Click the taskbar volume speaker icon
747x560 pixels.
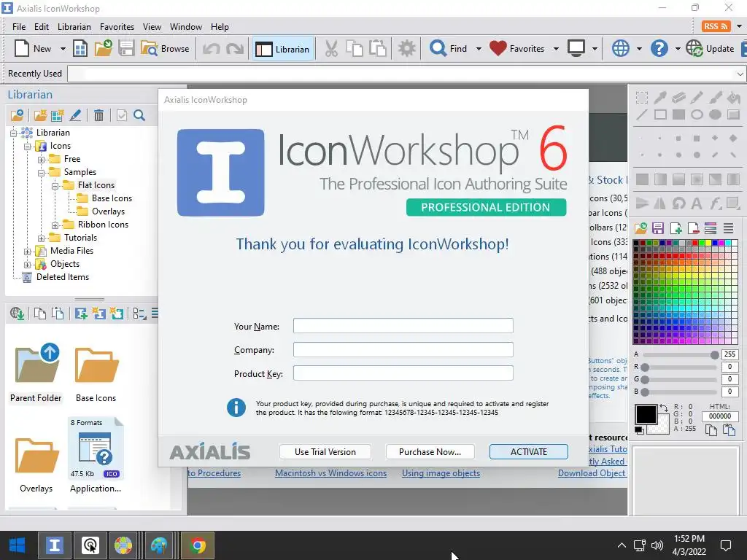tap(657, 545)
